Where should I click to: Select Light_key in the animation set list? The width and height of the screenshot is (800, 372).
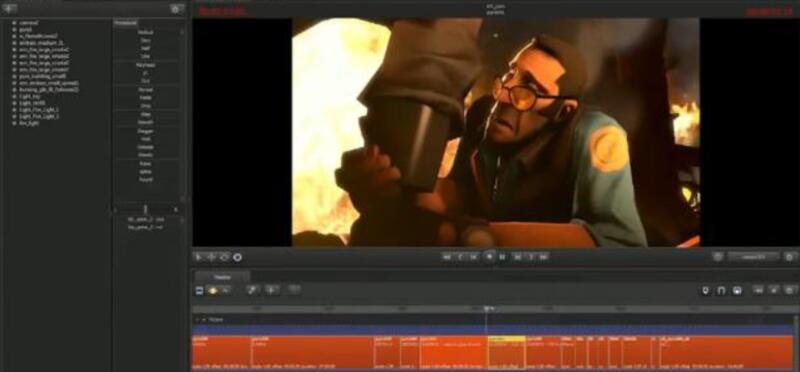30,96
